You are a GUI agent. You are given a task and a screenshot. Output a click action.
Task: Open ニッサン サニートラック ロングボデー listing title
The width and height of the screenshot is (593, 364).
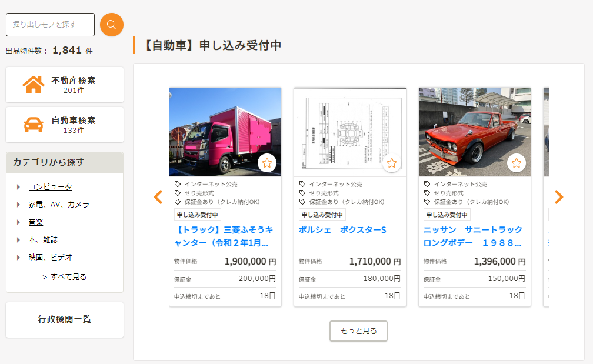473,236
